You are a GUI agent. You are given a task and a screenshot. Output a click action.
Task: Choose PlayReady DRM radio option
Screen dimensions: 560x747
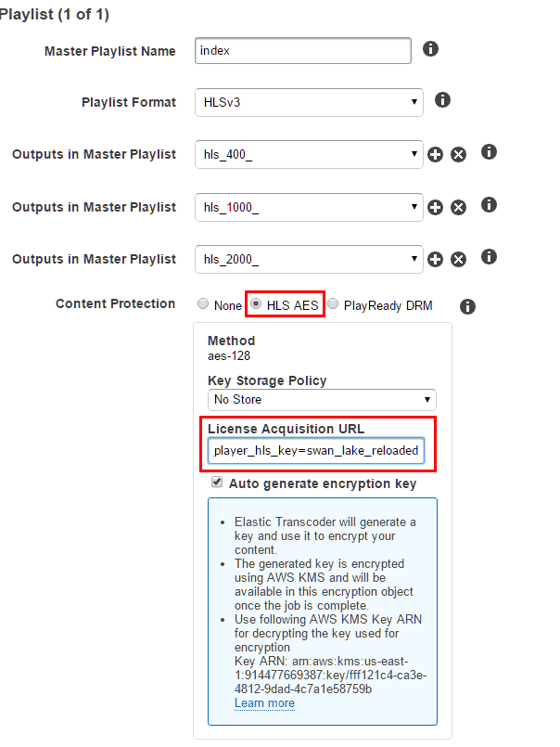click(334, 304)
